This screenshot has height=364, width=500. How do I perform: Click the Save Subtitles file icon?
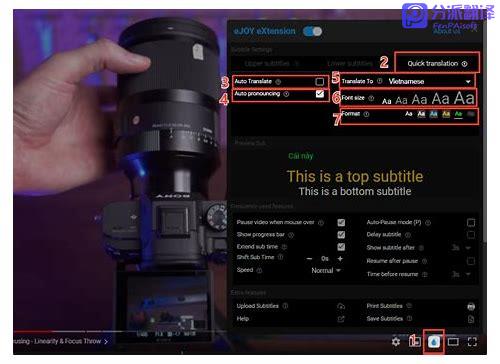(471, 319)
